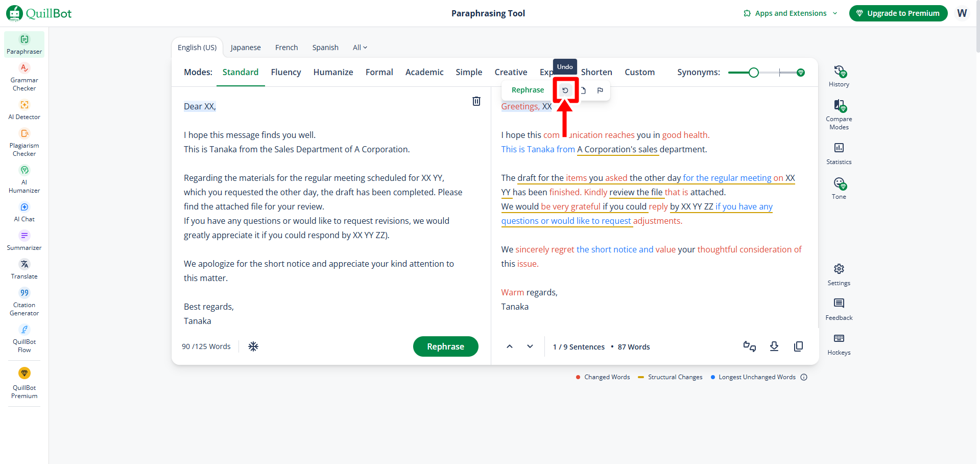The width and height of the screenshot is (980, 464).
Task: Switch to Japanese language tab
Action: pos(246,48)
